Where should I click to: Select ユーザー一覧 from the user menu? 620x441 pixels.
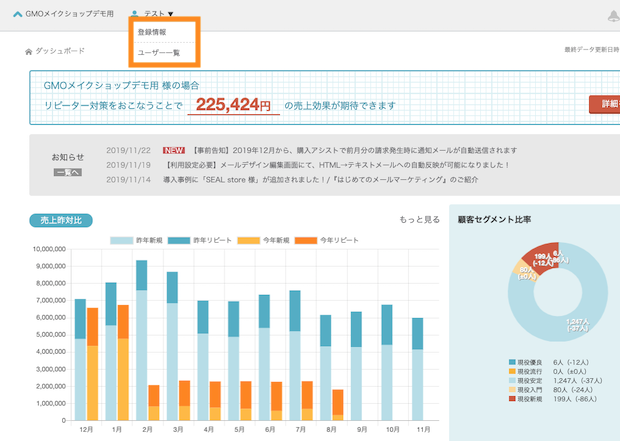pos(159,52)
